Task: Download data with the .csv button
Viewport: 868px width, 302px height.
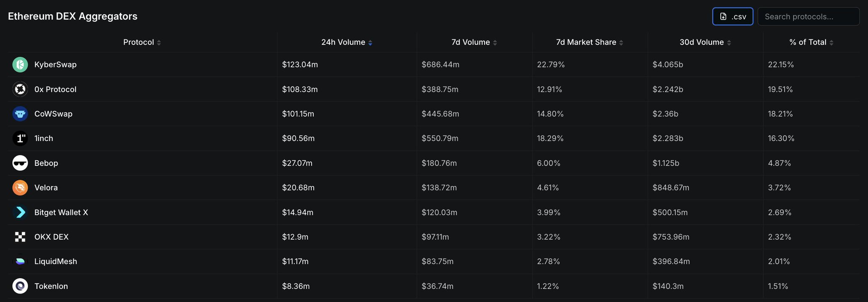Action: point(733,17)
